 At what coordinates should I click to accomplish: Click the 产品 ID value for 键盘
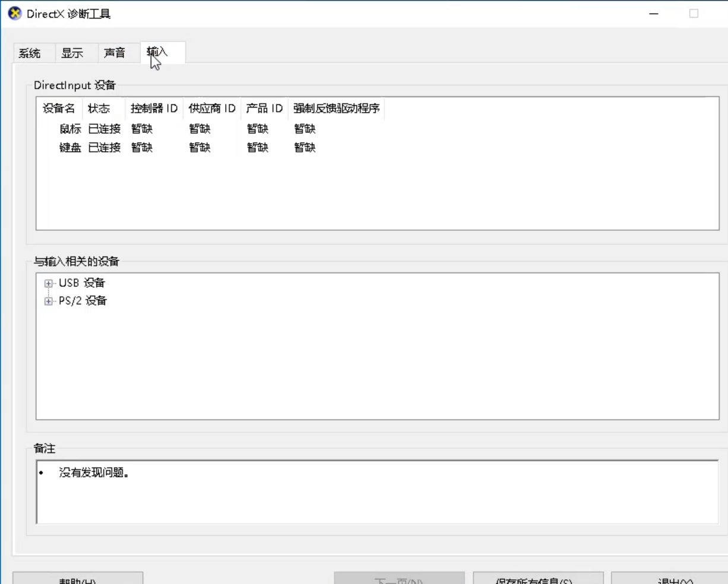tap(258, 147)
